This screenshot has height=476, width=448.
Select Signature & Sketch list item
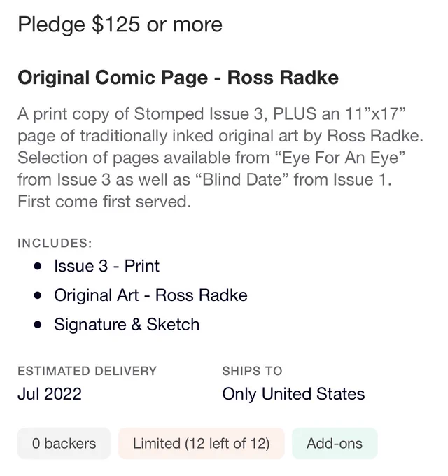pos(127,325)
